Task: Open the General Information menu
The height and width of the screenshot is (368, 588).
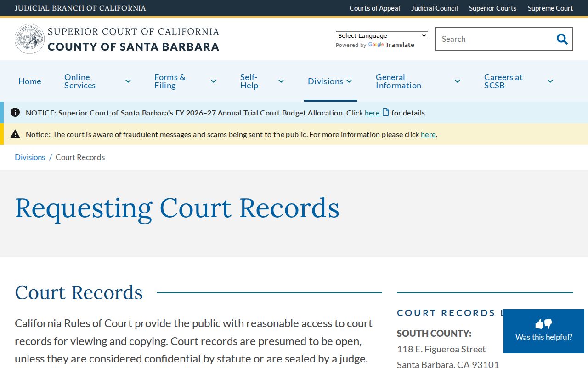Action: (x=398, y=81)
